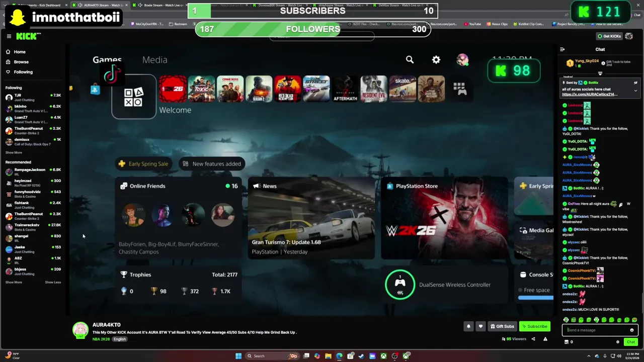Open Restream bookmark

(178, 24)
